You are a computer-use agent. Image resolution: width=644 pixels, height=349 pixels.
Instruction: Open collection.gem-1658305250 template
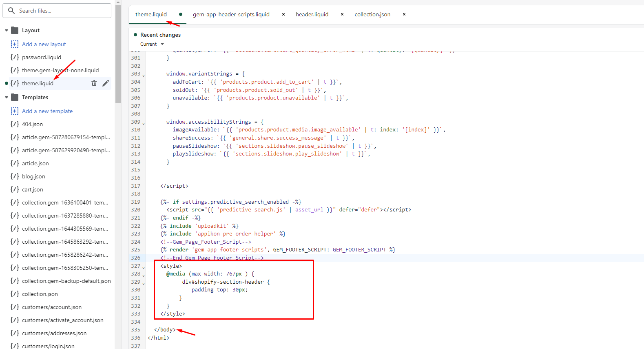[65, 268]
